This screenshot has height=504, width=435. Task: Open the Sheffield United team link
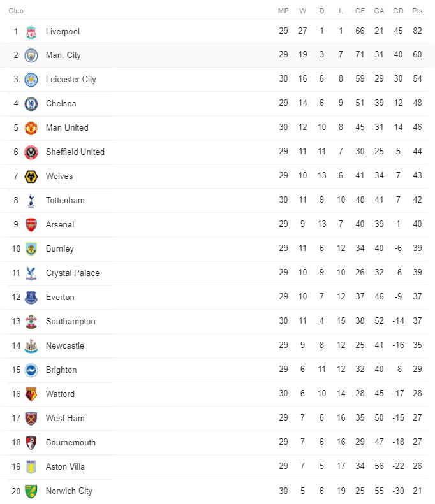pos(75,152)
